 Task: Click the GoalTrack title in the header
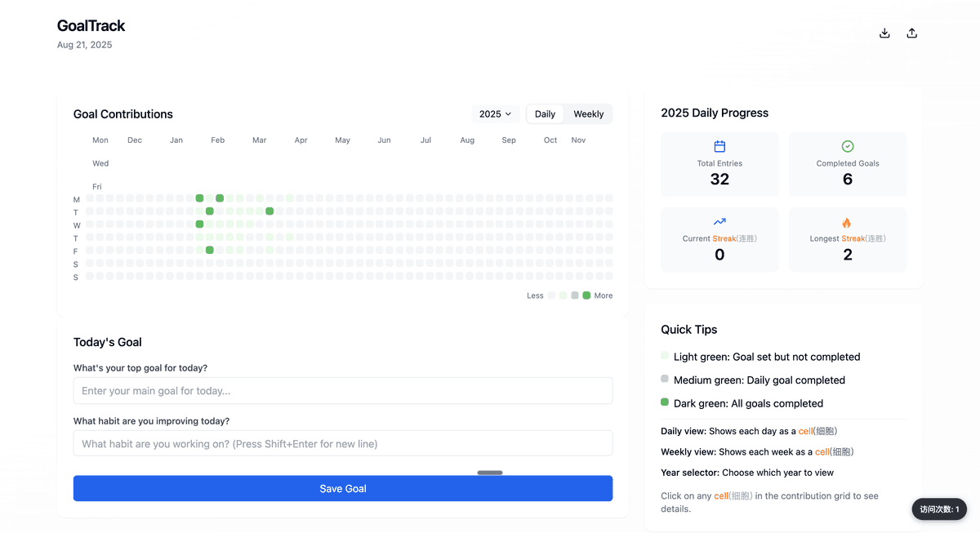coord(91,26)
